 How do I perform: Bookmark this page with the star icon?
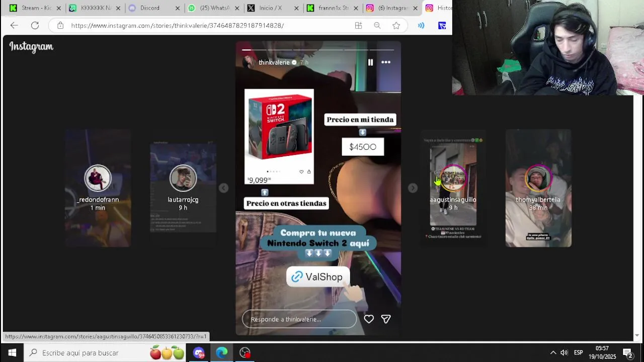coord(396,25)
